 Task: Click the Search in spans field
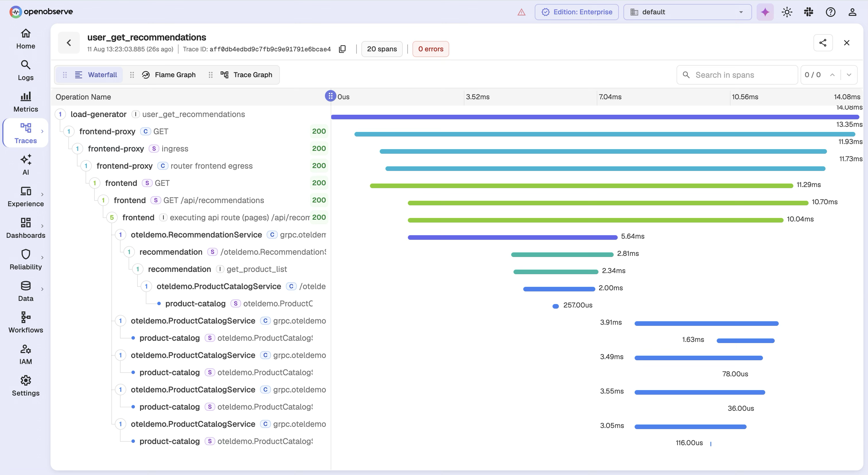pyautogui.click(x=737, y=75)
